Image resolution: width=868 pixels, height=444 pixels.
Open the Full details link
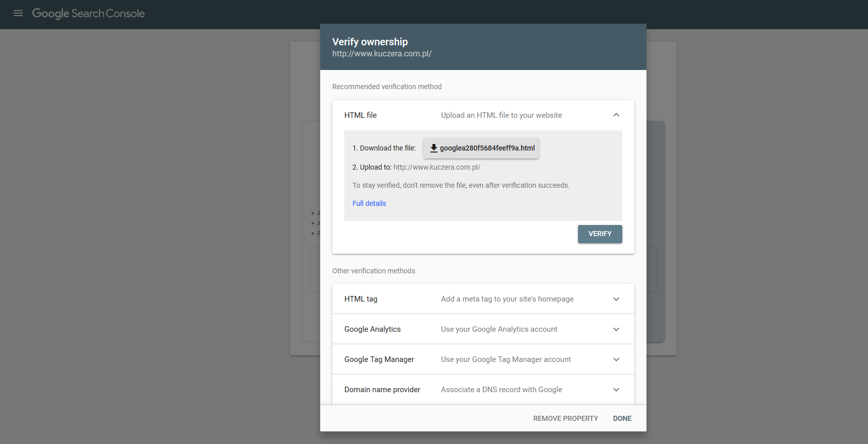click(x=369, y=203)
